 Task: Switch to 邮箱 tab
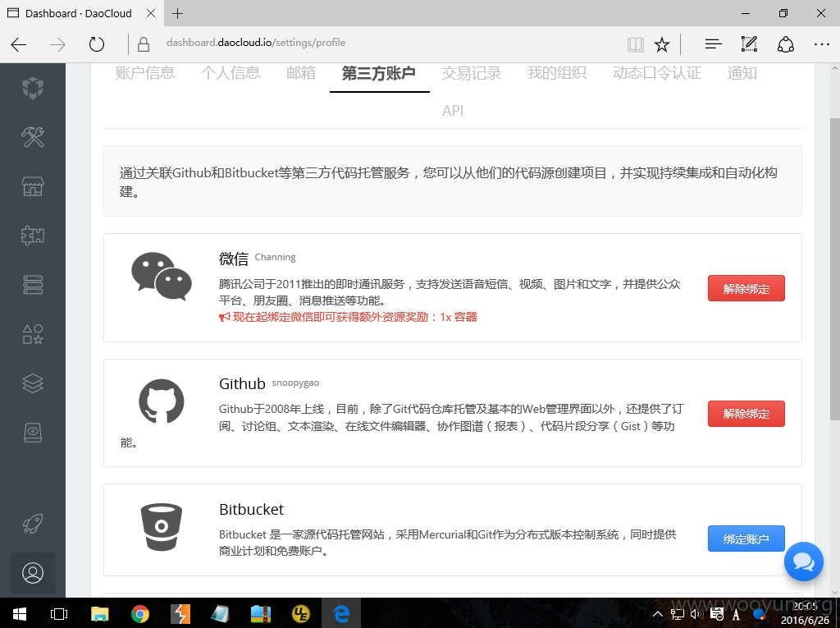click(x=301, y=73)
